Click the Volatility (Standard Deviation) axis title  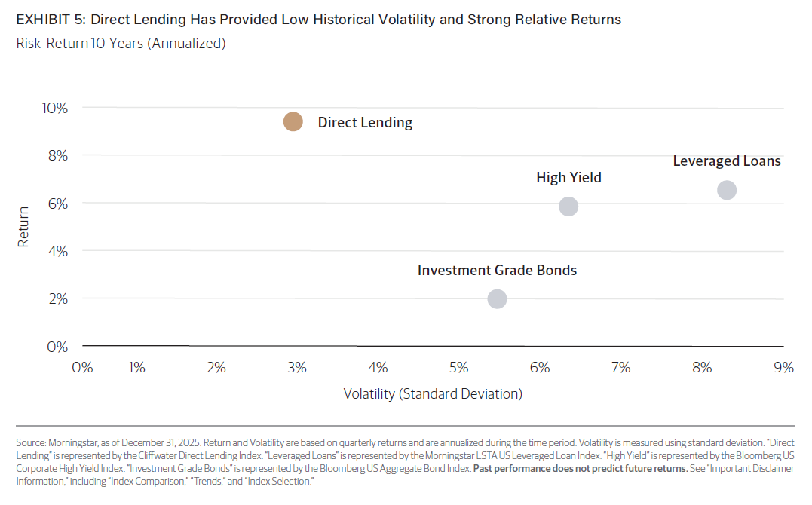click(x=433, y=393)
